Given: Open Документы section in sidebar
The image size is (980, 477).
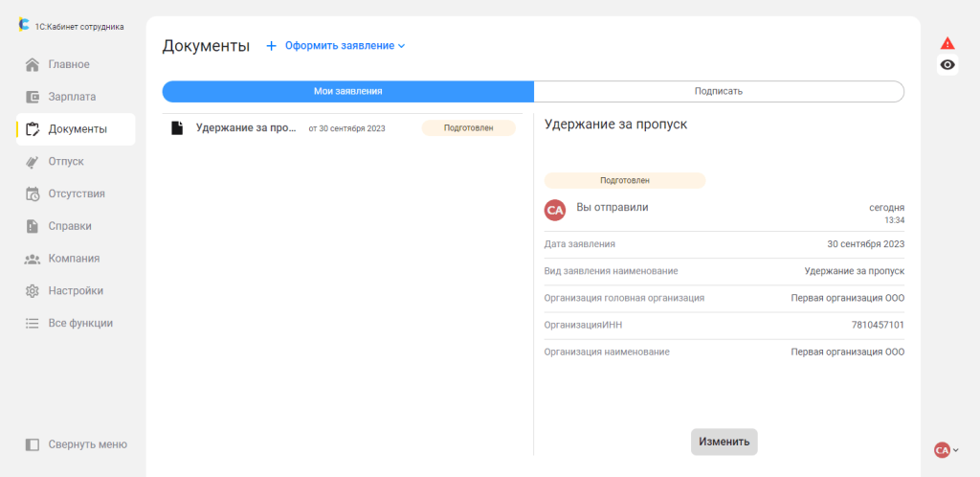Looking at the screenshot, I should click(x=77, y=129).
